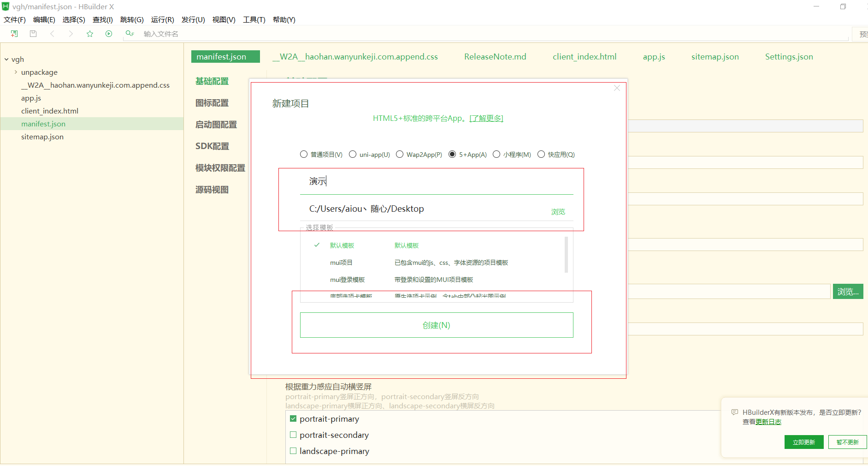This screenshot has width=868, height=466.
Task: Click the 创建(N) button
Action: tap(436, 325)
